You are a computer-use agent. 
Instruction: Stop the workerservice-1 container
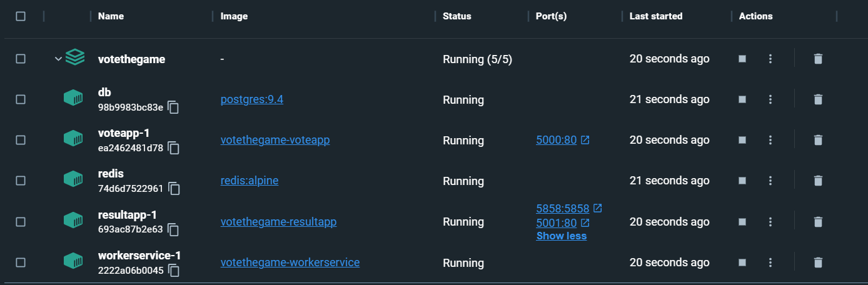click(x=742, y=262)
